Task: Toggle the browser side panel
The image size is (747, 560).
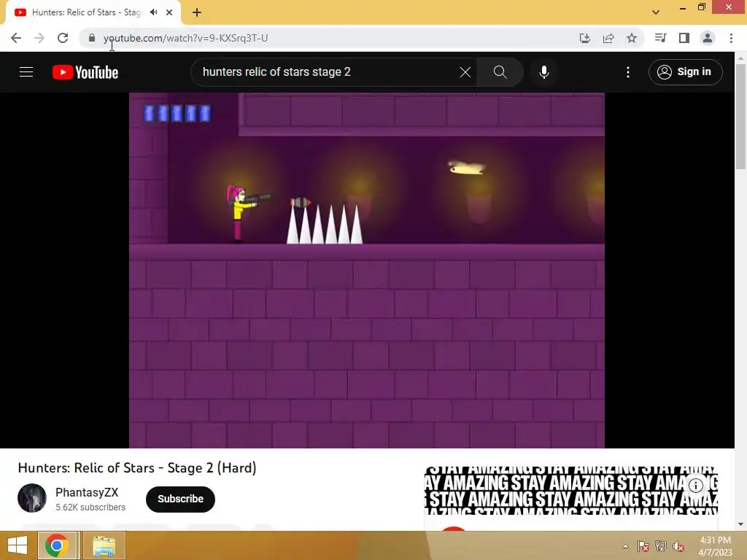Action: (684, 38)
